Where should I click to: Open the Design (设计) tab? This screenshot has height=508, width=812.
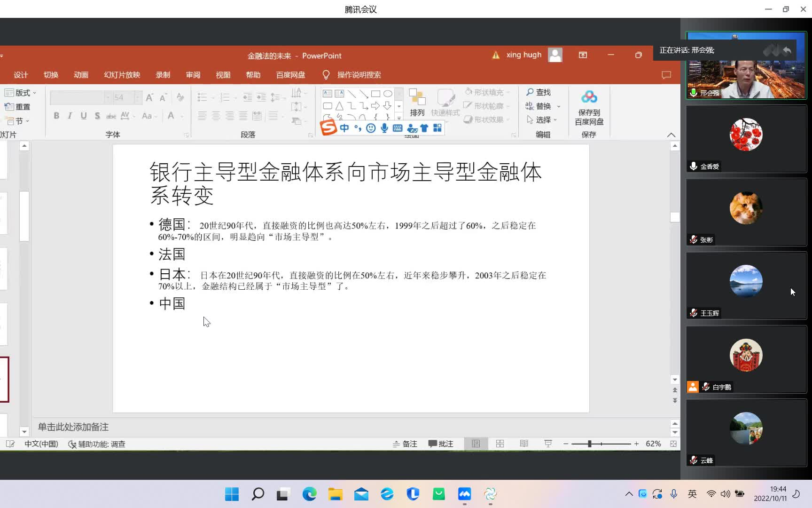pos(21,75)
